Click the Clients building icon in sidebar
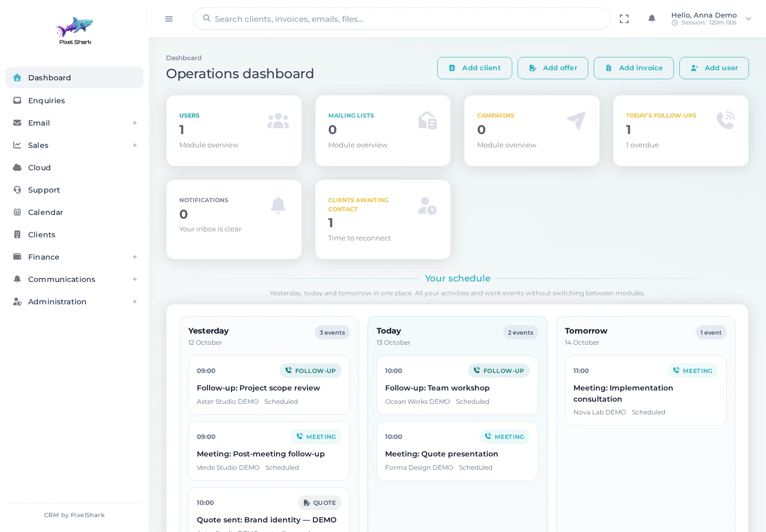 point(18,235)
